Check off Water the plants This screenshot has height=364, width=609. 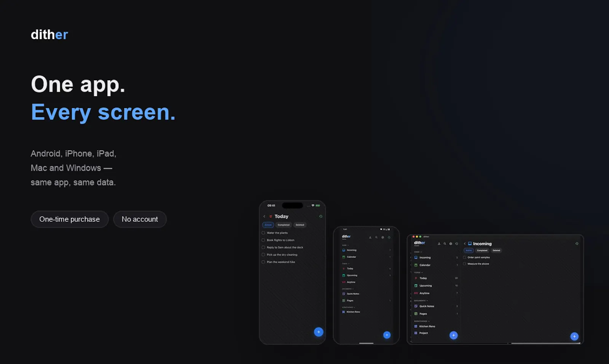[x=263, y=233]
